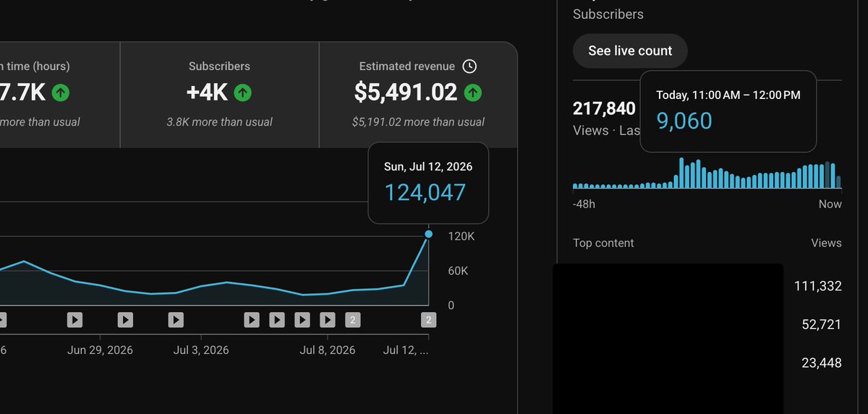Select the Jul 12 data point on the chart
Viewport: 868px width, 414px height.
[429, 234]
